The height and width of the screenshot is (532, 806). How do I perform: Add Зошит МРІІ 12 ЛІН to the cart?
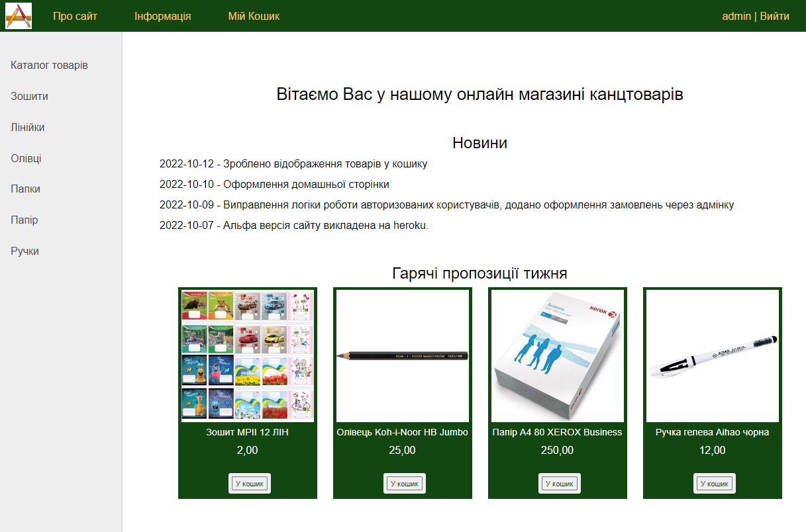click(x=250, y=483)
